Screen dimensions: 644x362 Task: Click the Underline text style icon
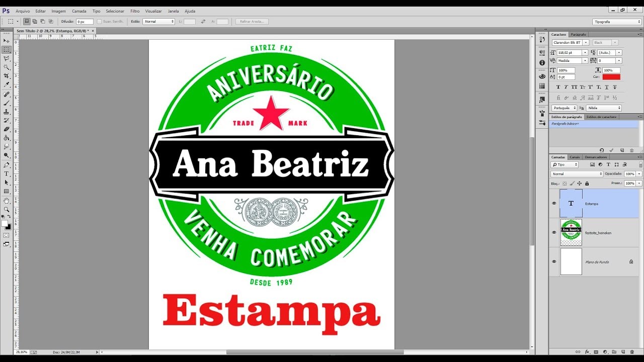pos(607,87)
